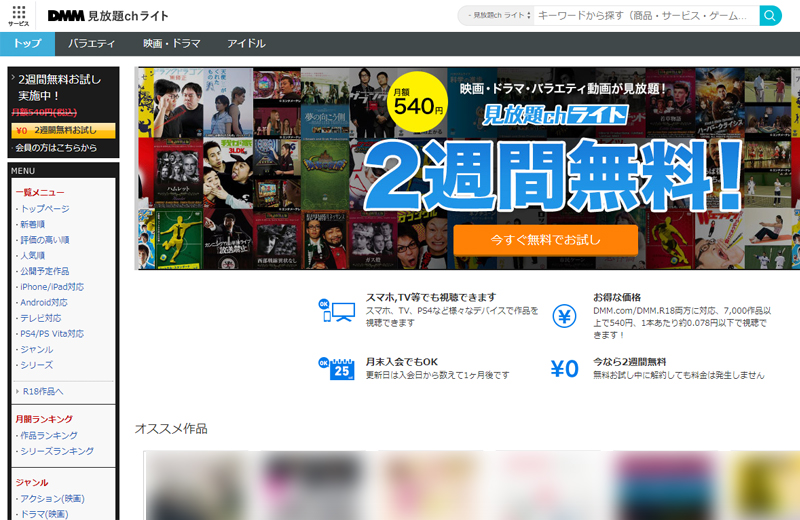Open ドラマ(映画) genre link

(44, 514)
